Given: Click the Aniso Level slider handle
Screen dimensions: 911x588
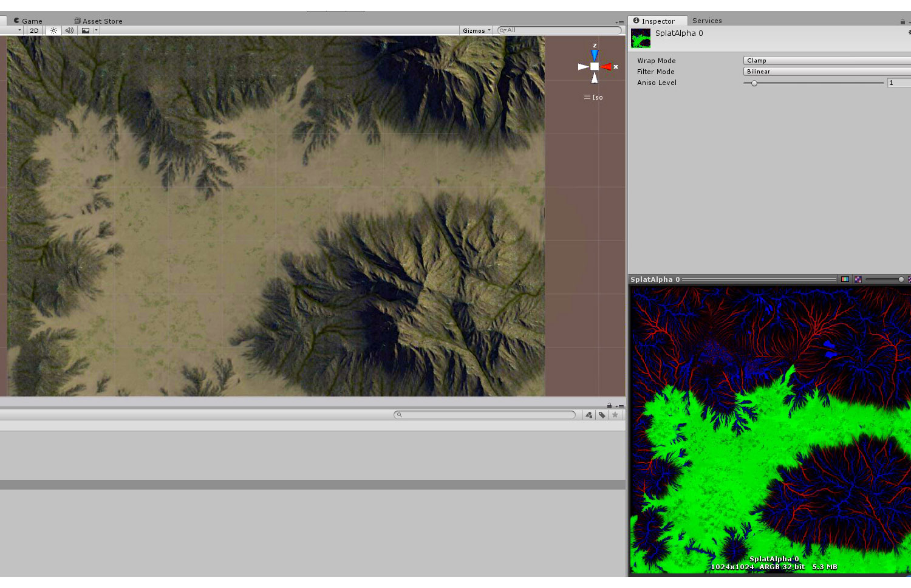Looking at the screenshot, I should coord(754,83).
